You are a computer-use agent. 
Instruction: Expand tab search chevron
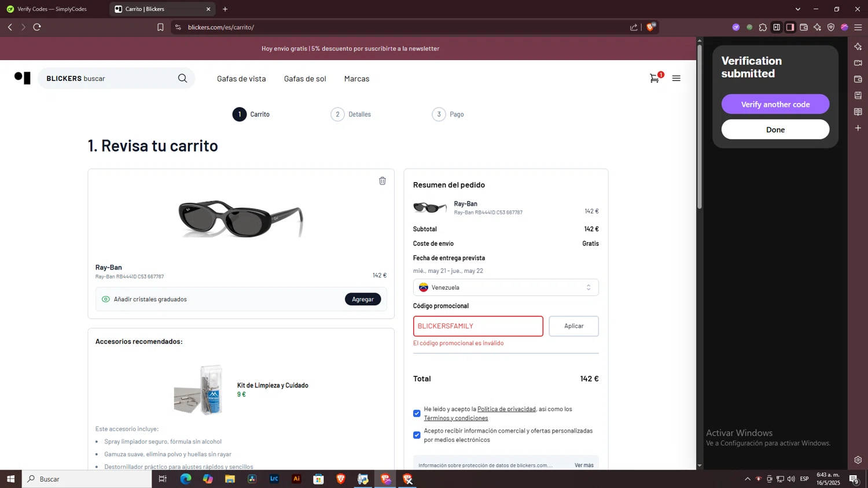(797, 9)
